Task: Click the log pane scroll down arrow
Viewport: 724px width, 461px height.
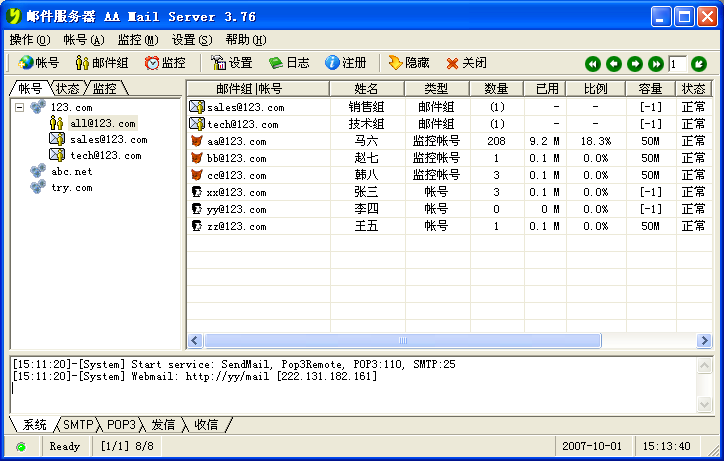Action: tap(704, 405)
